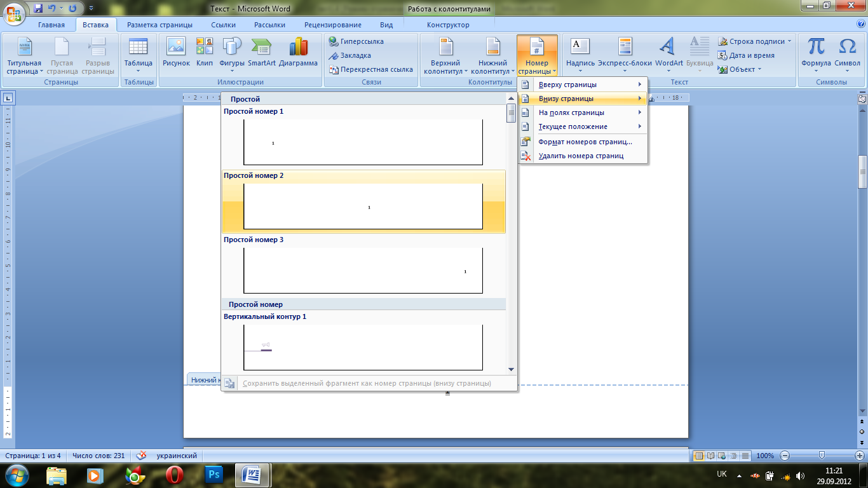Screen dimensions: 868x488
Task: Select Внизу страницы menu item
Action: click(583, 98)
